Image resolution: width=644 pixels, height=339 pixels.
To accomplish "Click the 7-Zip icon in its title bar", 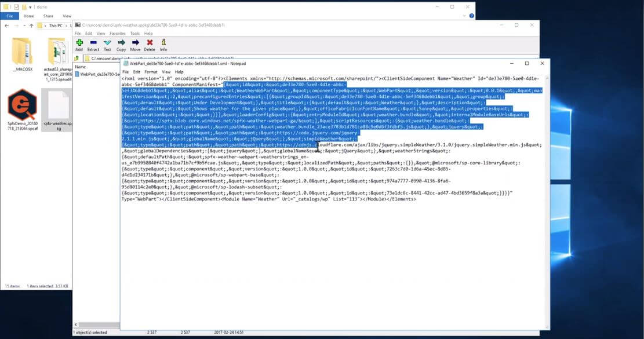I will pyautogui.click(x=78, y=25).
